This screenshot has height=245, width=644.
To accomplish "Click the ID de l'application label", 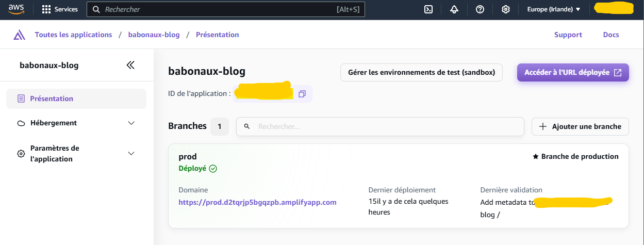I will [200, 93].
